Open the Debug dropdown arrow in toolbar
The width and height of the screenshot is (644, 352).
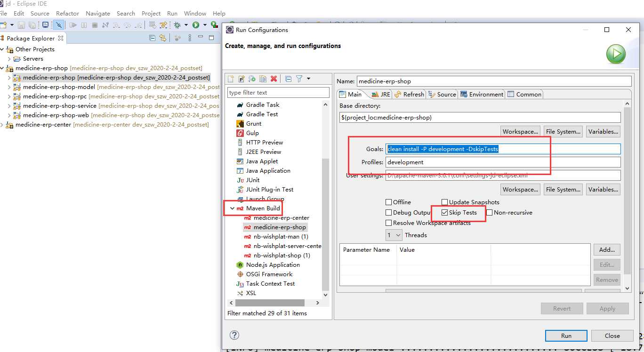pos(186,25)
